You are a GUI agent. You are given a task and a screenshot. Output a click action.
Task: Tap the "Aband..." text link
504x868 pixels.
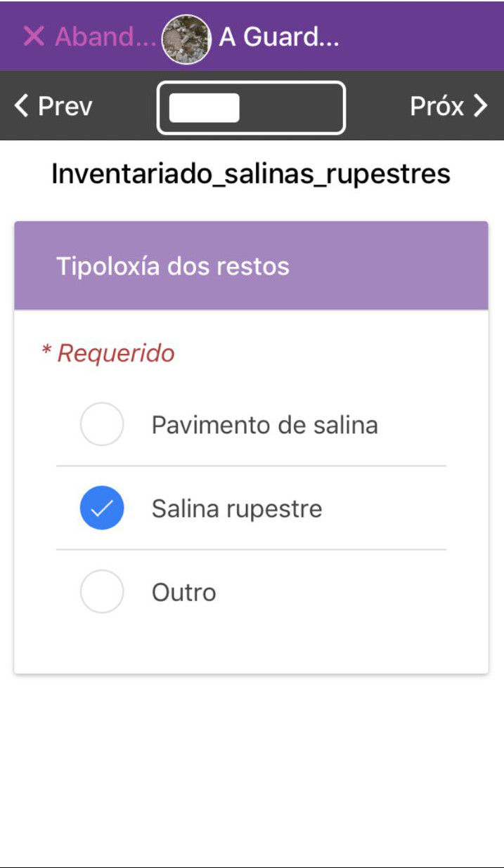tap(105, 37)
